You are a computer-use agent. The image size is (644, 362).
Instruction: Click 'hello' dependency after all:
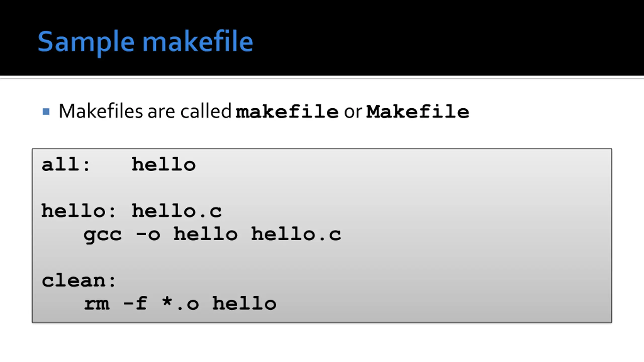pos(164,164)
